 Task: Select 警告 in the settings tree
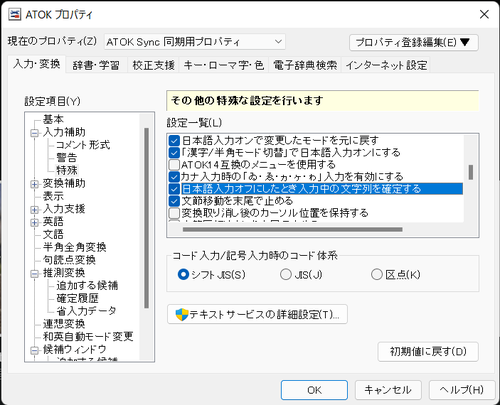(67, 158)
